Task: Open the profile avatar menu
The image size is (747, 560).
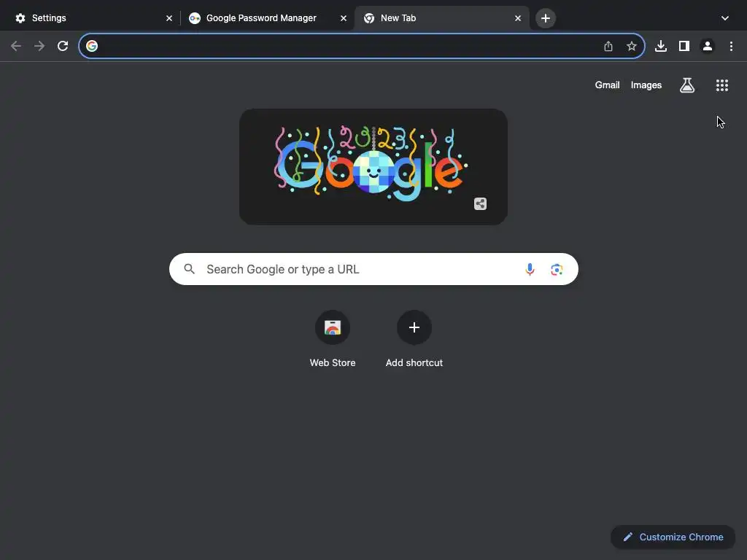Action: coord(708,46)
